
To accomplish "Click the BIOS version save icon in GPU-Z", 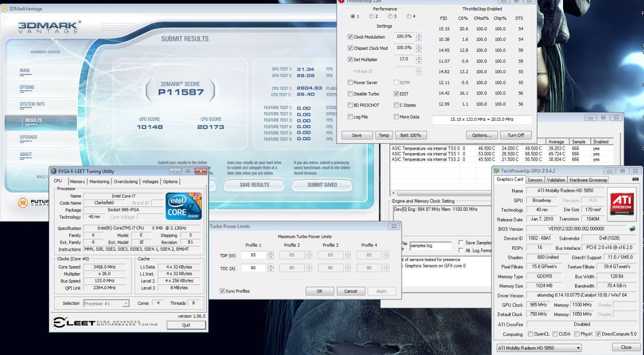I will 632,229.
